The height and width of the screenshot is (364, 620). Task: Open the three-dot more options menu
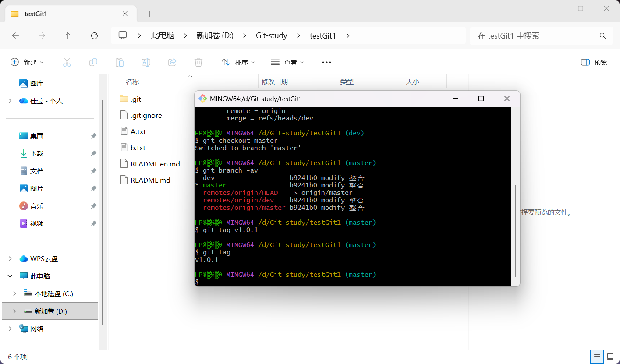326,62
